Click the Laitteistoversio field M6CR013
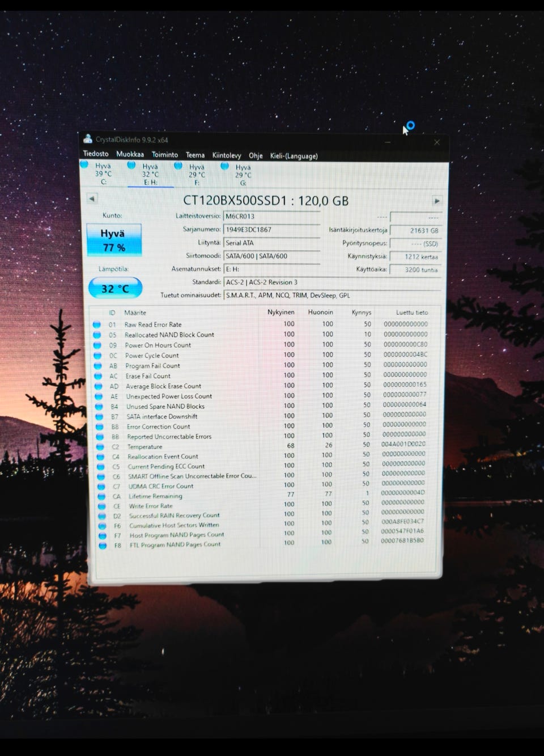This screenshot has width=544, height=756. coord(271,216)
